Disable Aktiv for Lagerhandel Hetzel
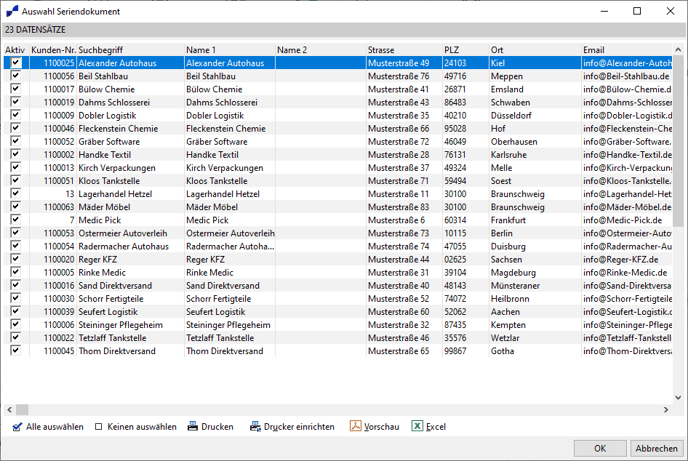The image size is (688, 461). pos(15,193)
